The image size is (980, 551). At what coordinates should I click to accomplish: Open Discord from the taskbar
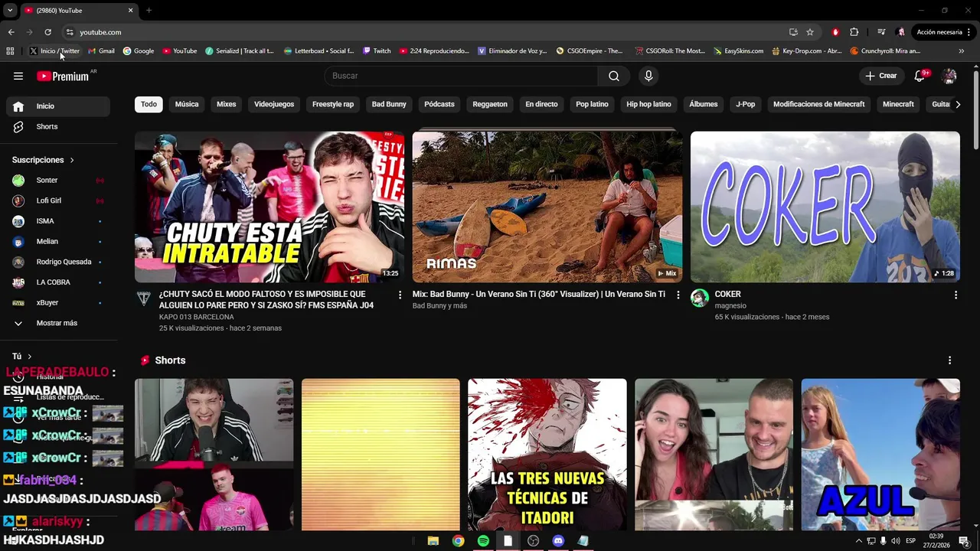pyautogui.click(x=558, y=541)
